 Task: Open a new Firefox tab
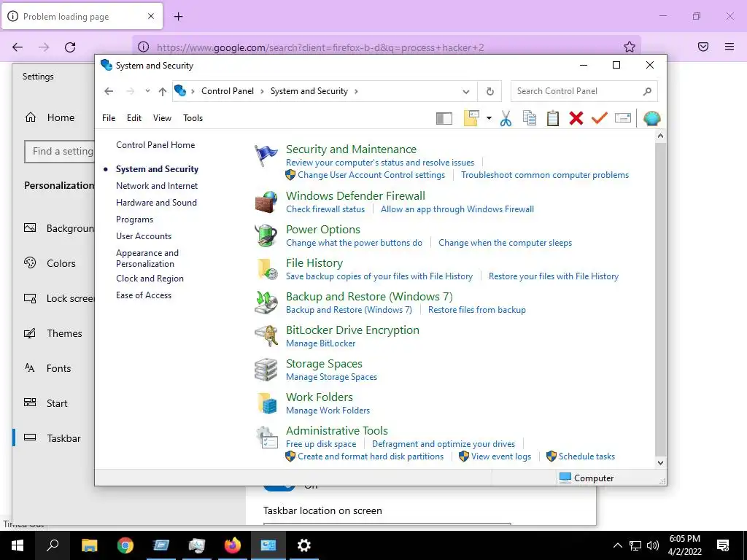pos(178,17)
